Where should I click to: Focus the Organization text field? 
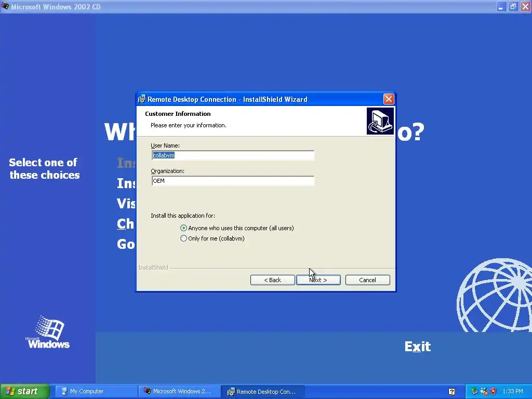[x=233, y=181]
